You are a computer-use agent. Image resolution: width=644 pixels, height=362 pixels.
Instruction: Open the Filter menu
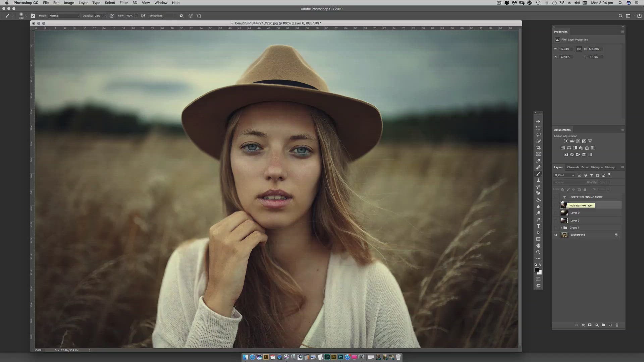(123, 3)
